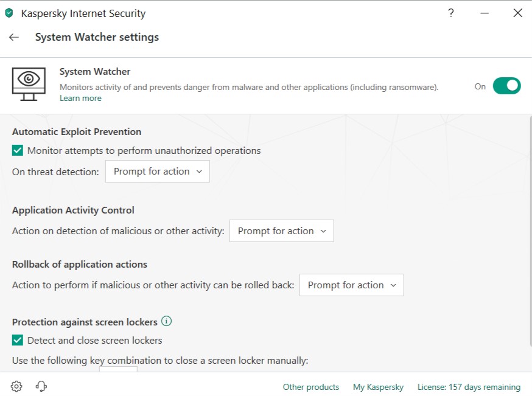532x396 pixels.
Task: Click the Kaspersky shield logo icon
Action: click(9, 13)
